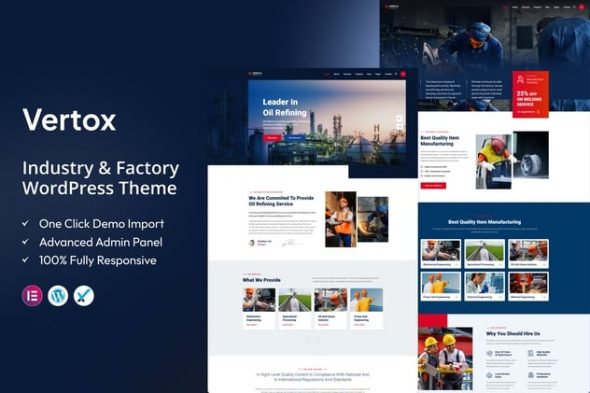Click the upper slider arrow on oil refining hero
Screen dimensions: 590x393
[x=400, y=119]
